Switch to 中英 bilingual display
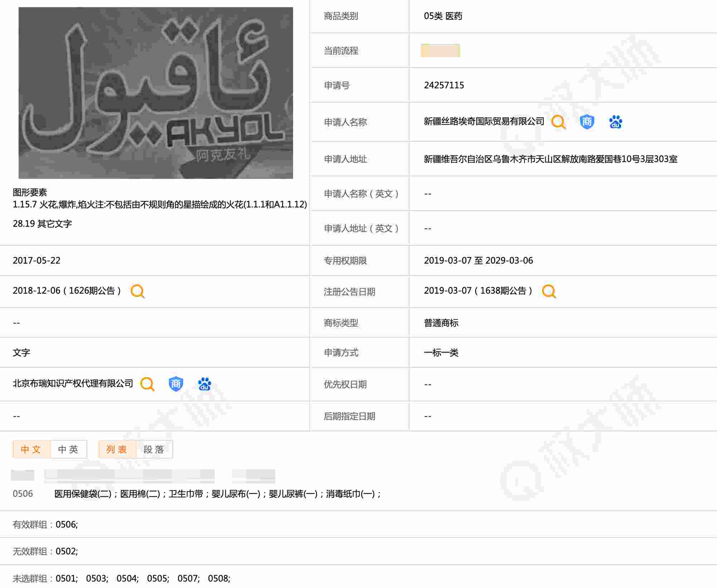The image size is (717, 588). 68,449
